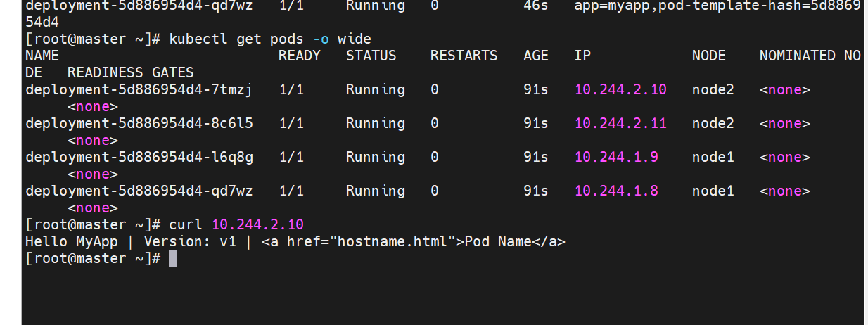Screen dimensions: 868x325
Task: Click the 54d4 wrapped hash text
Action: pyautogui.click(x=42, y=22)
